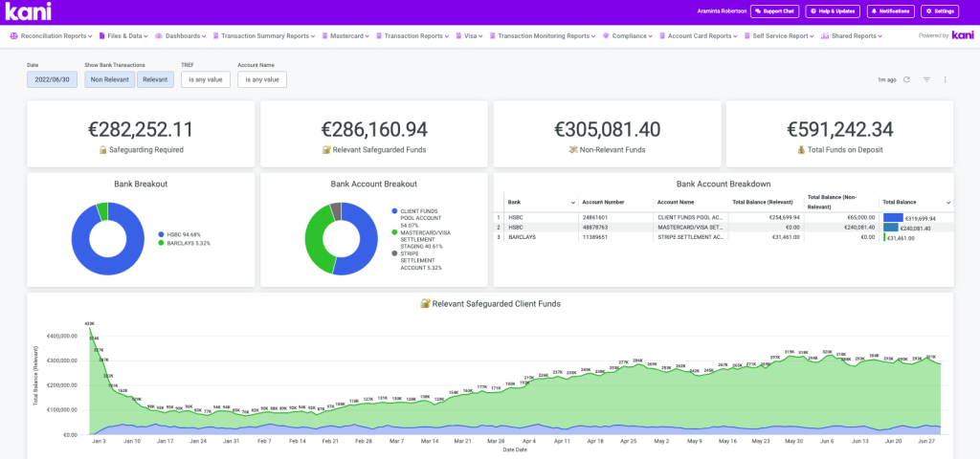980x459 pixels.
Task: Reload dashboard data with the refresh icon
Action: tap(906, 79)
